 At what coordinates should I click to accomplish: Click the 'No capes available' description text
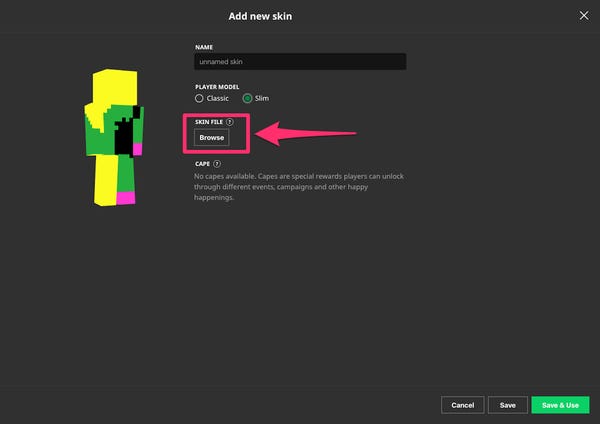[x=299, y=187]
